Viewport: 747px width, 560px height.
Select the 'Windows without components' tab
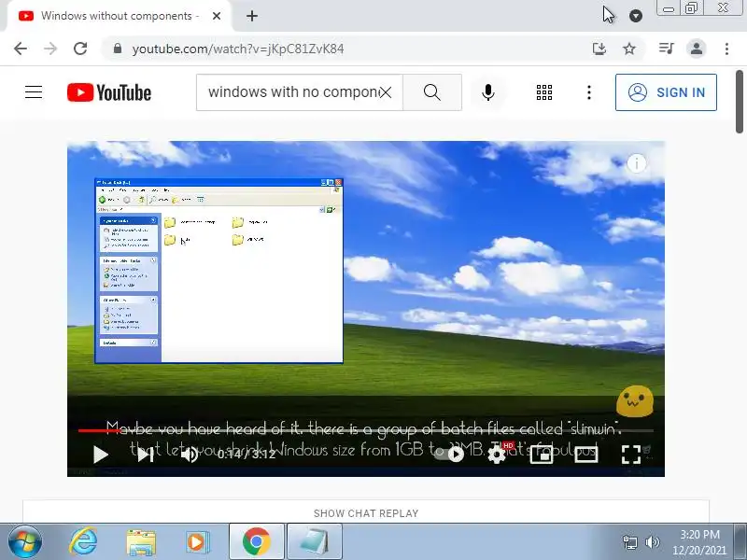pyautogui.click(x=120, y=16)
